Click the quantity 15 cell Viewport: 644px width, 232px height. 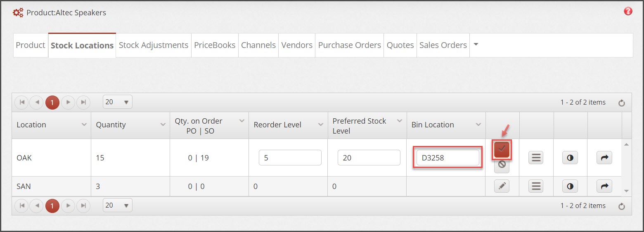click(x=130, y=158)
